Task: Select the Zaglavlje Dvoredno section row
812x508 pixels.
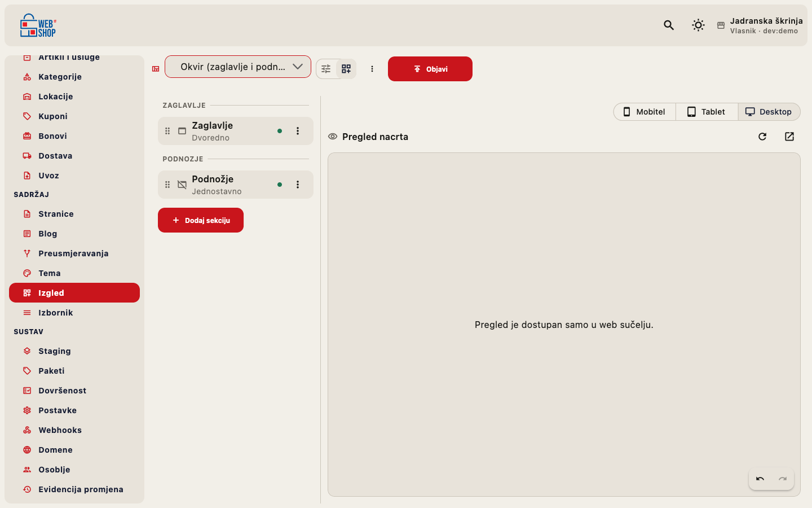Action: click(236, 131)
